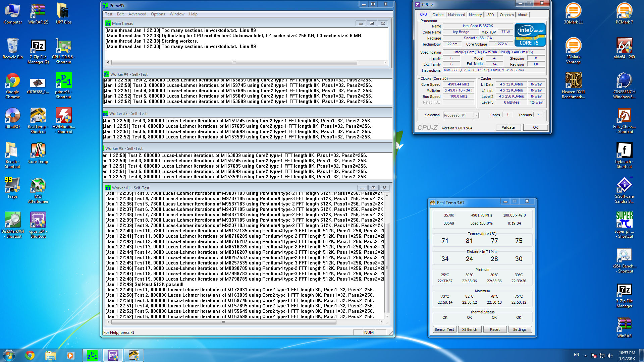Launch Fraps desktop icon
The height and width of the screenshot is (362, 644).
13,188
